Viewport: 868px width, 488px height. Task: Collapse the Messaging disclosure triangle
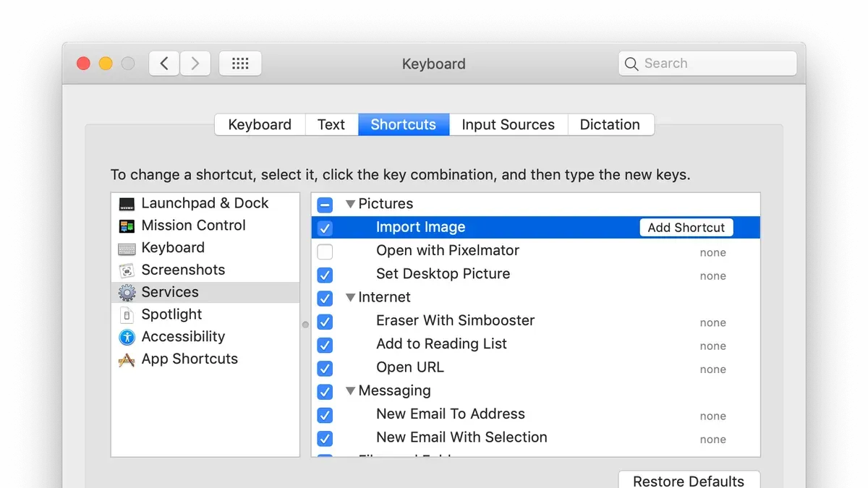[350, 391]
